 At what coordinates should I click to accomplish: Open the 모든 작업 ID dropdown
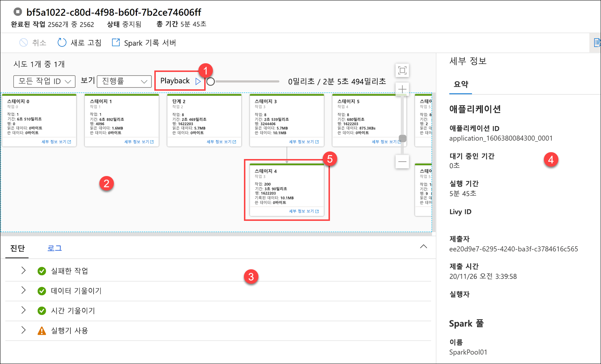[44, 81]
